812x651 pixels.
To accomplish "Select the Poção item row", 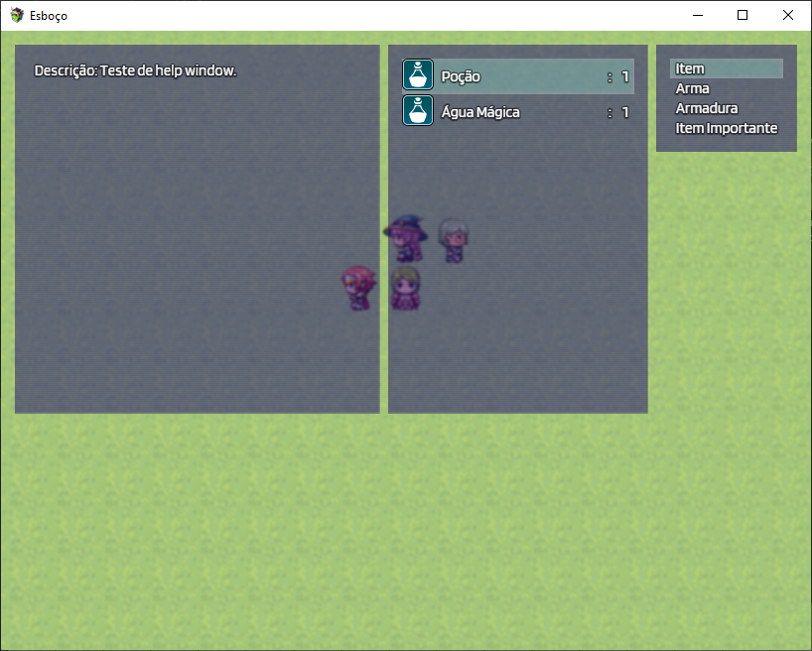I will pos(518,76).
